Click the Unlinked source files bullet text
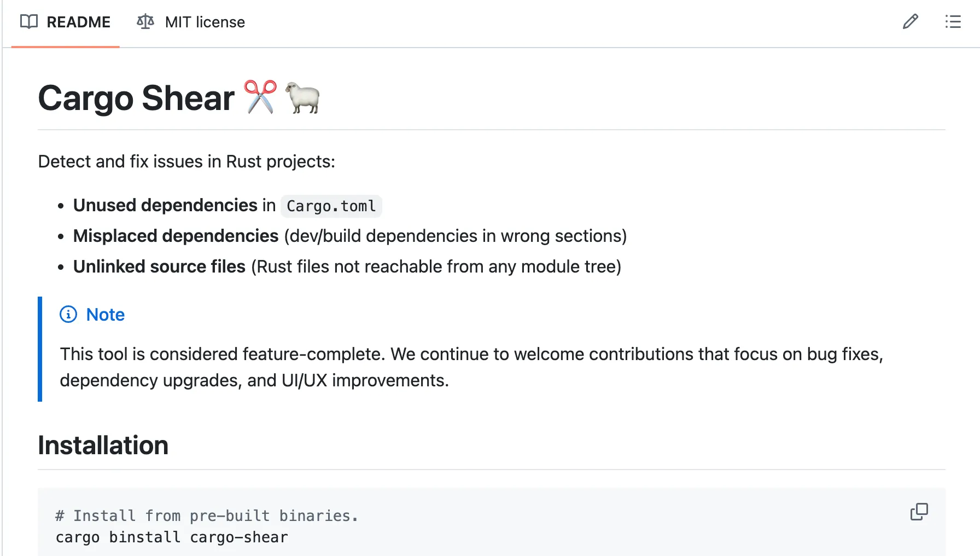Viewport: 980px width, 556px height. coord(159,267)
